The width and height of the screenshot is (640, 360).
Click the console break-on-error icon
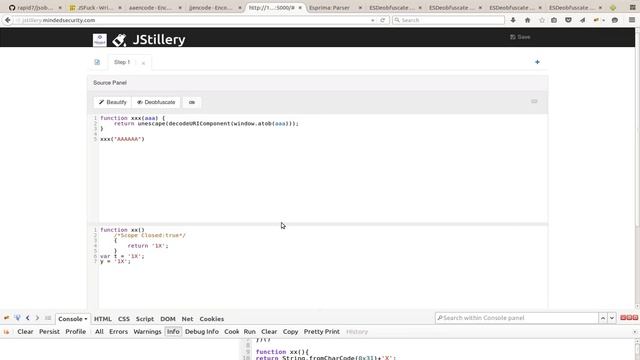tap(7, 332)
